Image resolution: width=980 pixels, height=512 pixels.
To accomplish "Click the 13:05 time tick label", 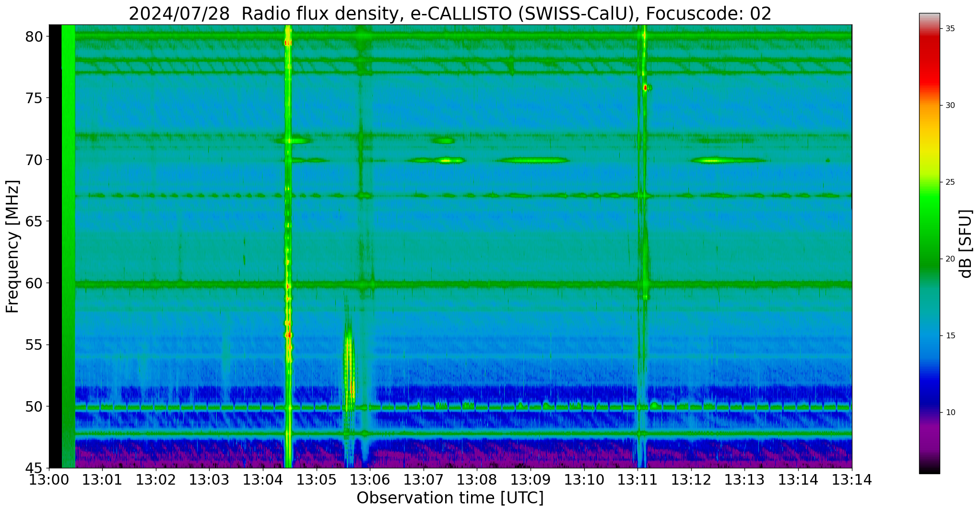I will [x=317, y=480].
